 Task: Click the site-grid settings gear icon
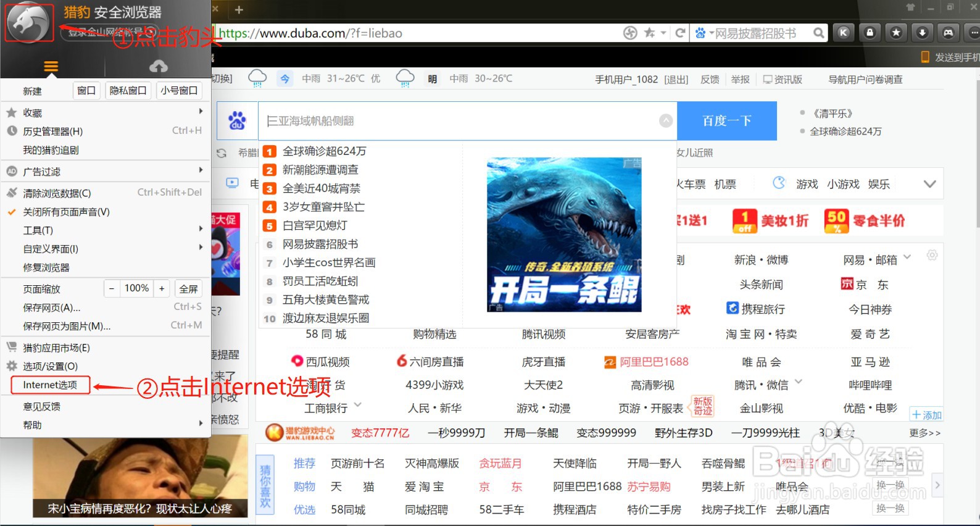[x=932, y=255]
